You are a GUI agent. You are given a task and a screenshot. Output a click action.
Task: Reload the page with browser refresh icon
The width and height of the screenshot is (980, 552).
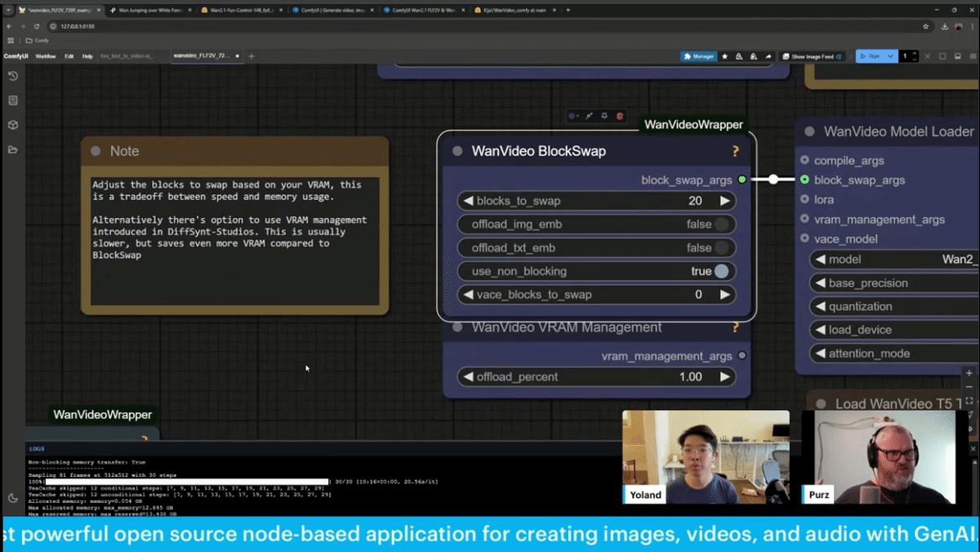[37, 26]
